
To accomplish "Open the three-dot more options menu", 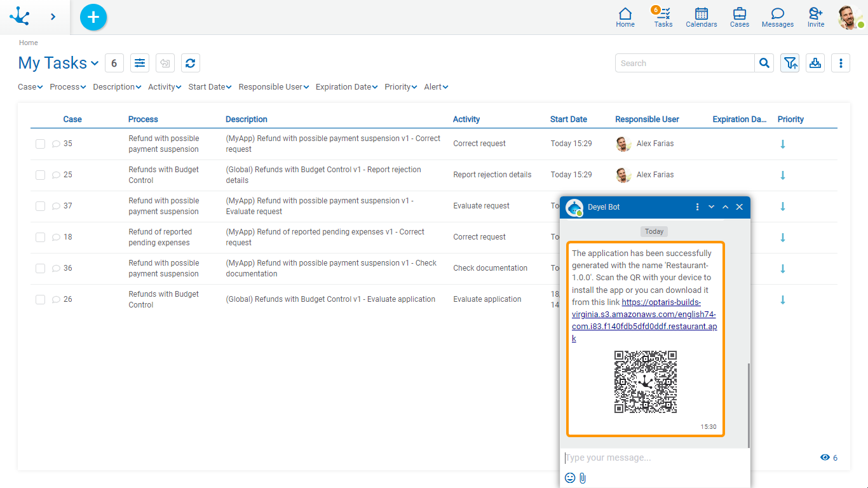I will 841,63.
